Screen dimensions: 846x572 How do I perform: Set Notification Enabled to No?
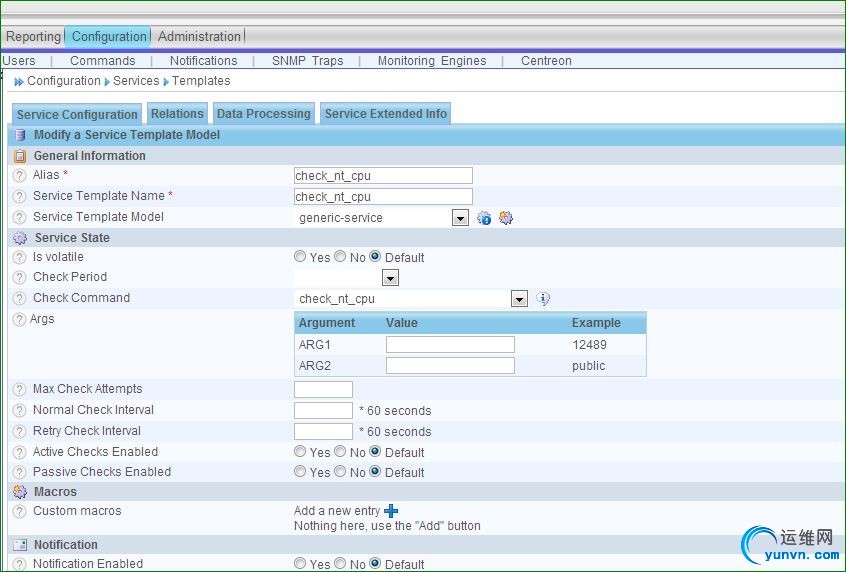point(340,563)
